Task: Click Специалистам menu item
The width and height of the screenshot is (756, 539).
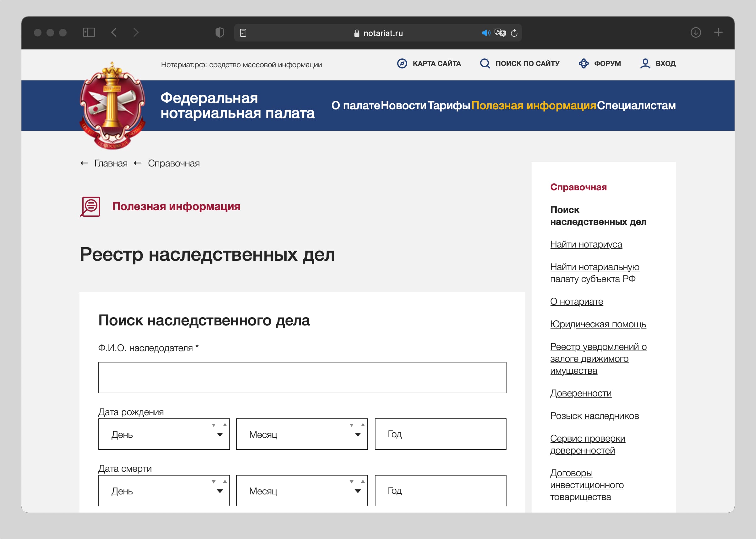Action: [x=636, y=106]
